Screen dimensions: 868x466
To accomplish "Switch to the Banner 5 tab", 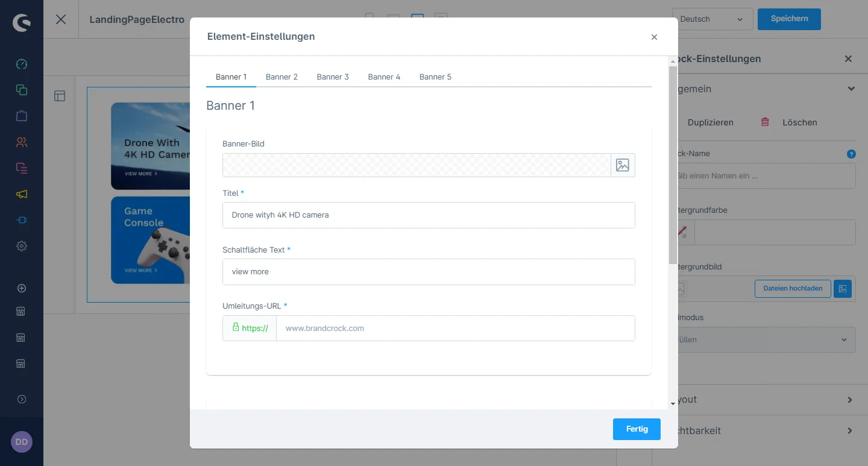I will (435, 77).
